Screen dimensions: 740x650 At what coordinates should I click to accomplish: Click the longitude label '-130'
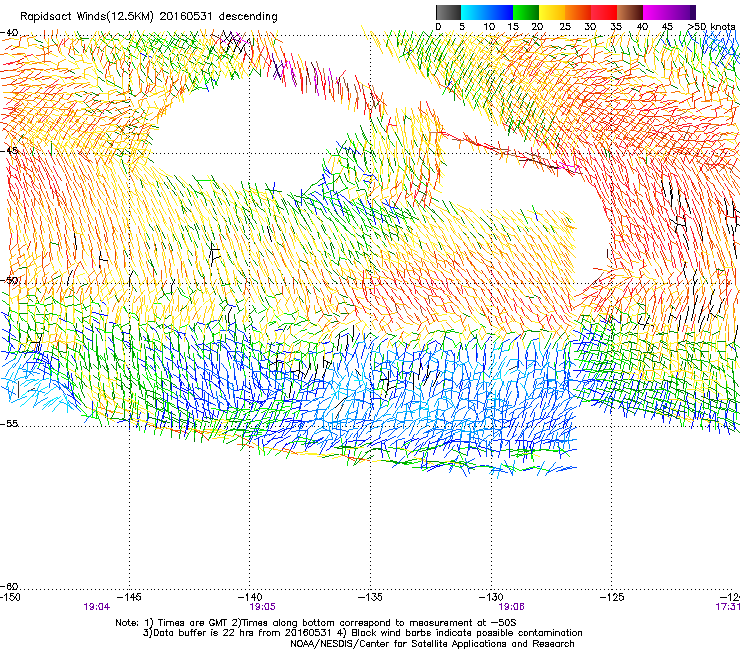(x=491, y=597)
